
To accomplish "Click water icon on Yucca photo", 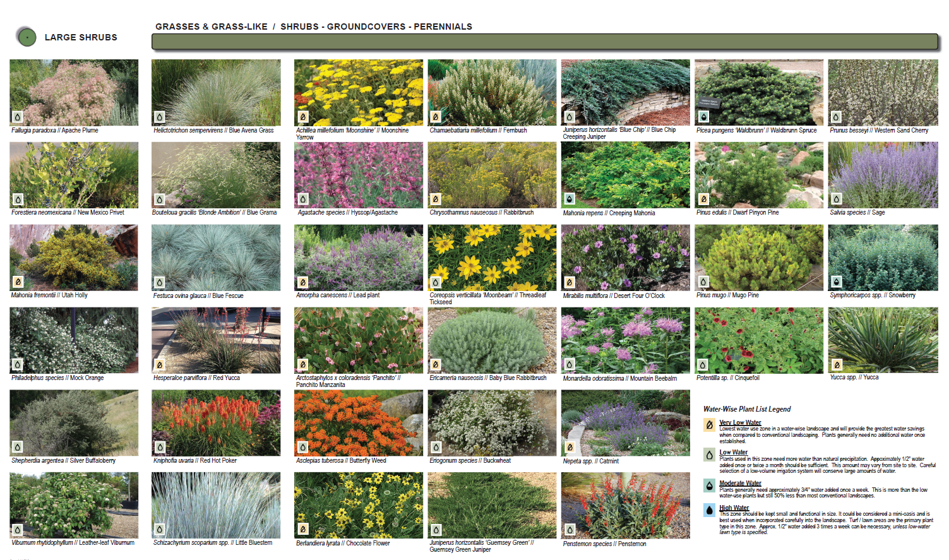I will [837, 364].
